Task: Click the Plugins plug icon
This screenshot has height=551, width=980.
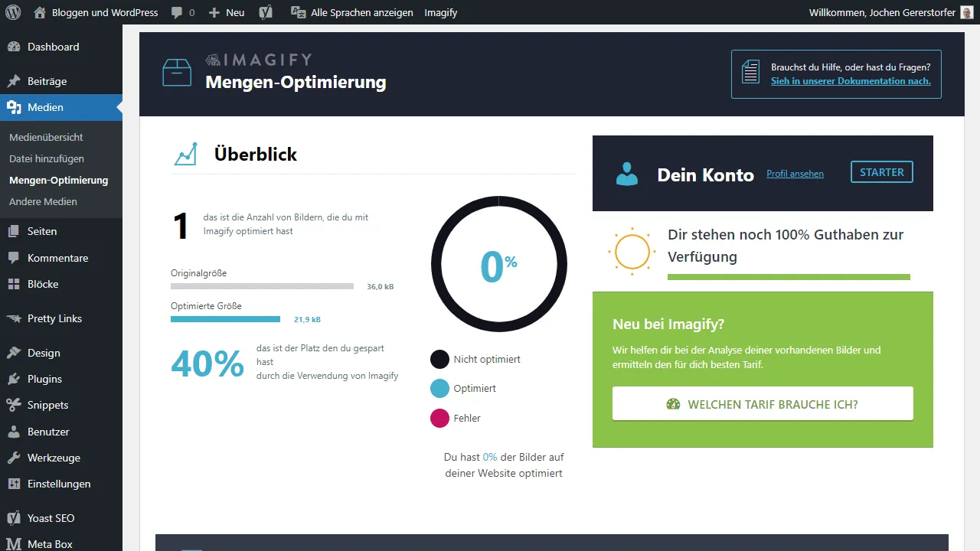Action: (x=14, y=379)
